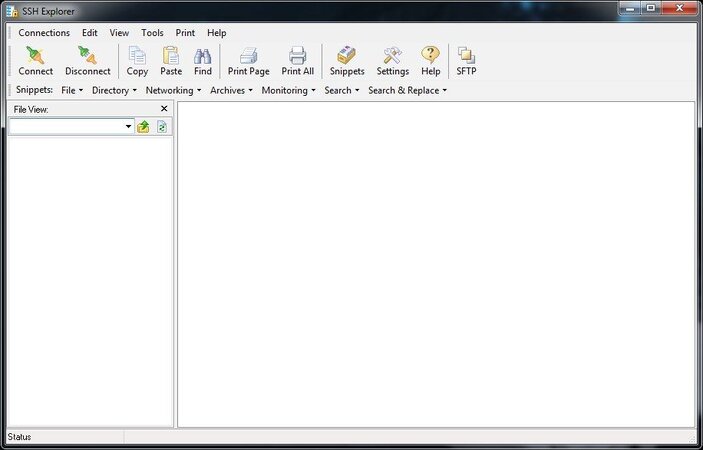
Task: Expand the Search snippets dropdown
Action: (x=342, y=90)
